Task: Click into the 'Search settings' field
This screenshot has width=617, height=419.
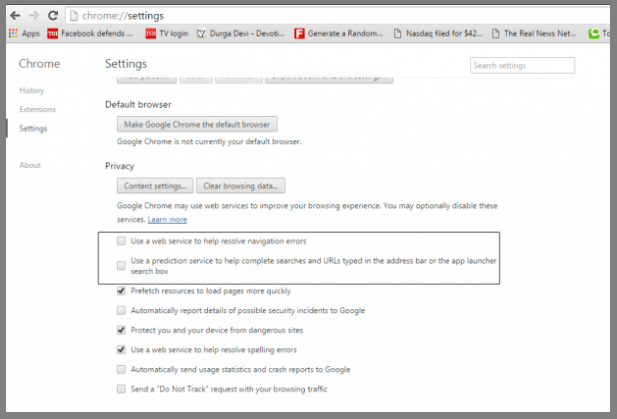Action: point(522,66)
